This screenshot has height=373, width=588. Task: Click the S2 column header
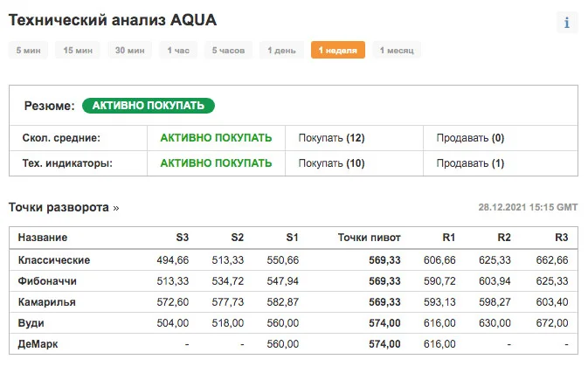click(x=238, y=238)
